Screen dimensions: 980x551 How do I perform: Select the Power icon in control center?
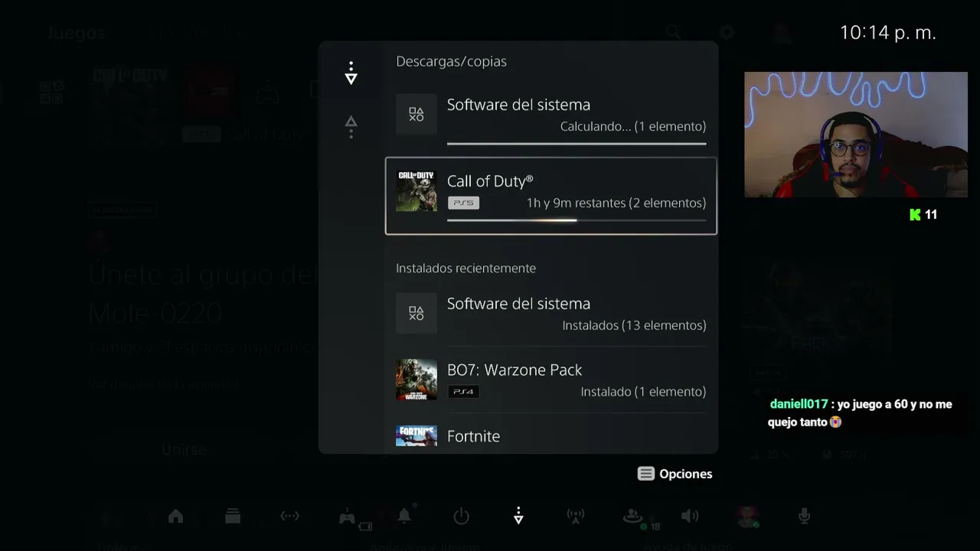pyautogui.click(x=461, y=516)
